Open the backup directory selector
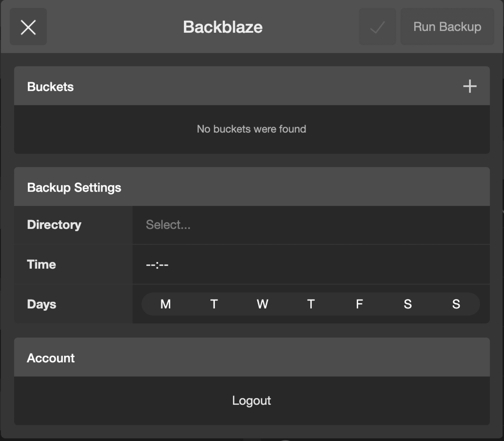The image size is (504, 441). pos(252,225)
